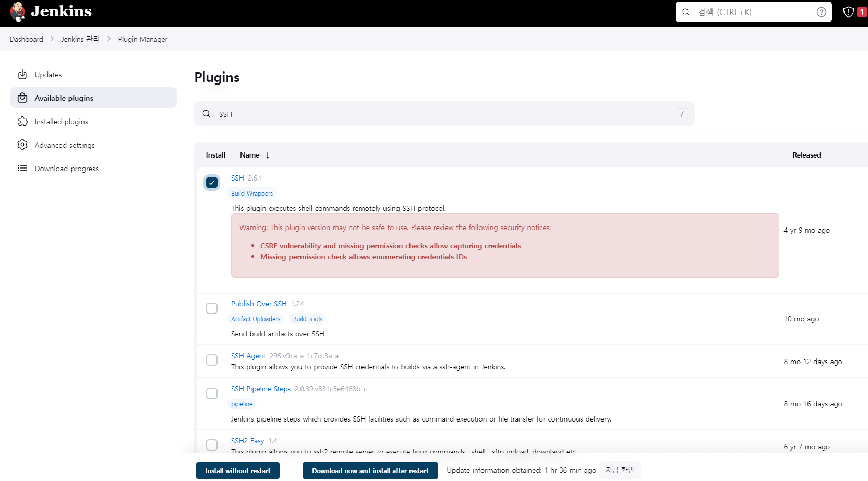Viewport: 868px width, 481px height.
Task: Open the SSH plugin link
Action: click(237, 178)
